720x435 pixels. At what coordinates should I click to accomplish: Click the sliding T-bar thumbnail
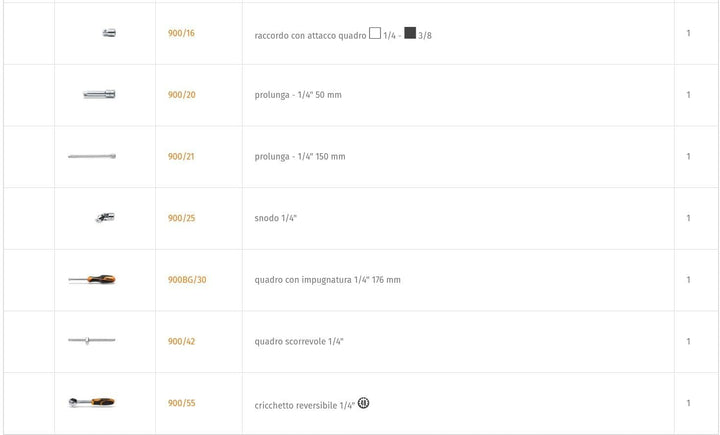point(92,340)
